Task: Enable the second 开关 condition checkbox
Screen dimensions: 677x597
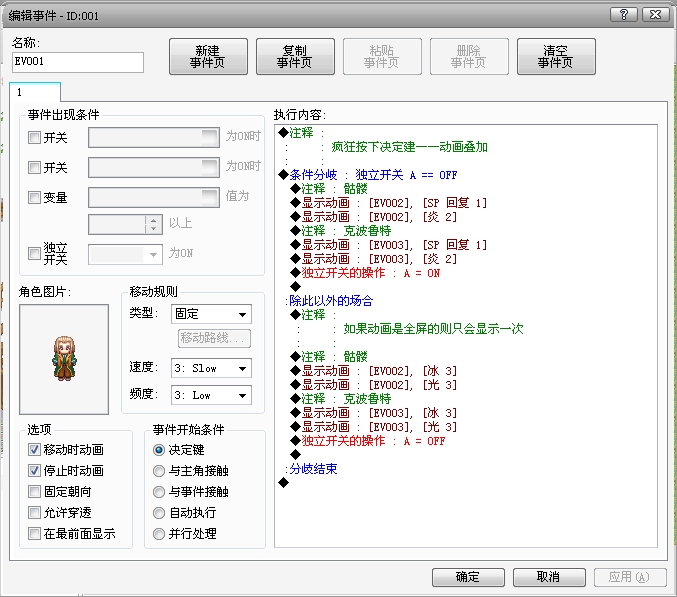Action: (34, 167)
